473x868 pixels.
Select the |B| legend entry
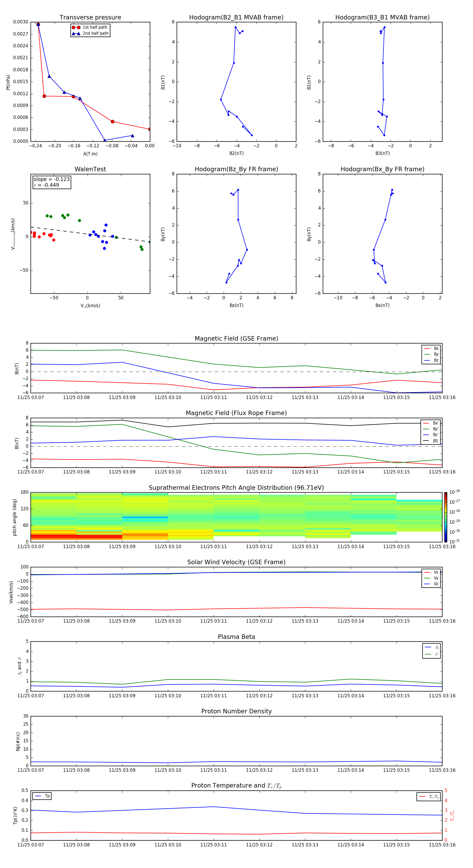click(x=431, y=441)
